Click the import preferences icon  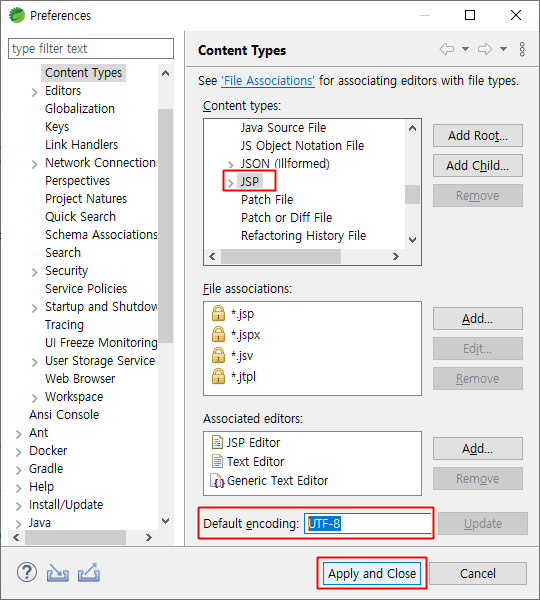[57, 573]
